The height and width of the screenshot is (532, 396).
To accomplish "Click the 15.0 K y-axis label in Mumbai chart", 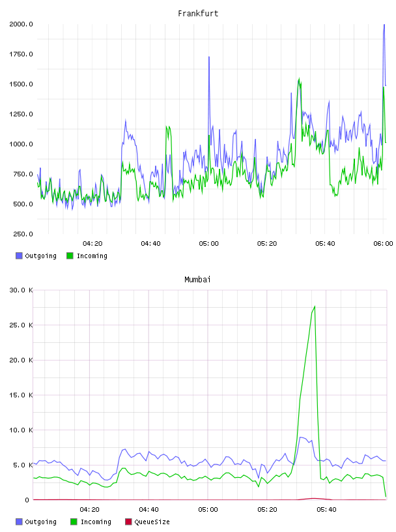I will tap(21, 395).
